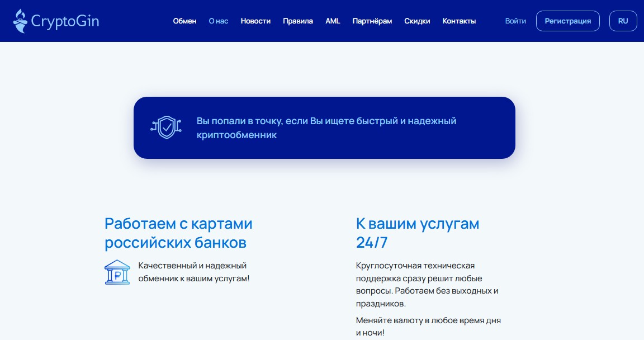The width and height of the screenshot is (644, 340).
Task: Click the shield checkmark icon in banner
Action: pos(166,127)
